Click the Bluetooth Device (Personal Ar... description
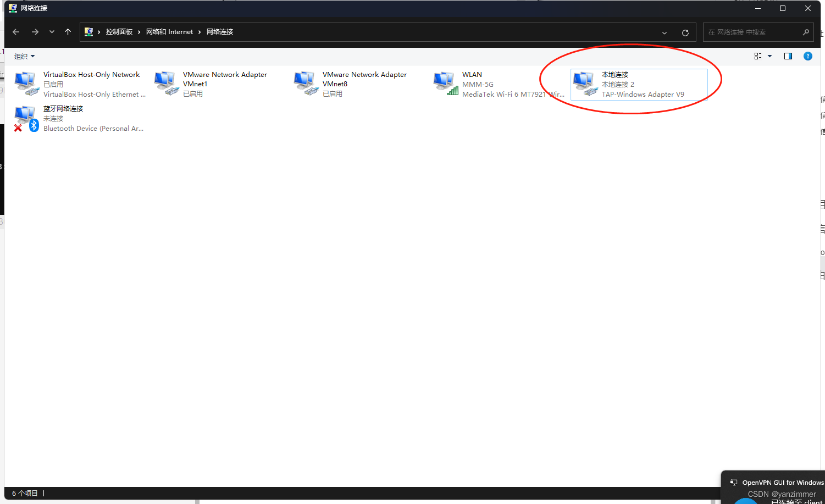 tap(93, 129)
